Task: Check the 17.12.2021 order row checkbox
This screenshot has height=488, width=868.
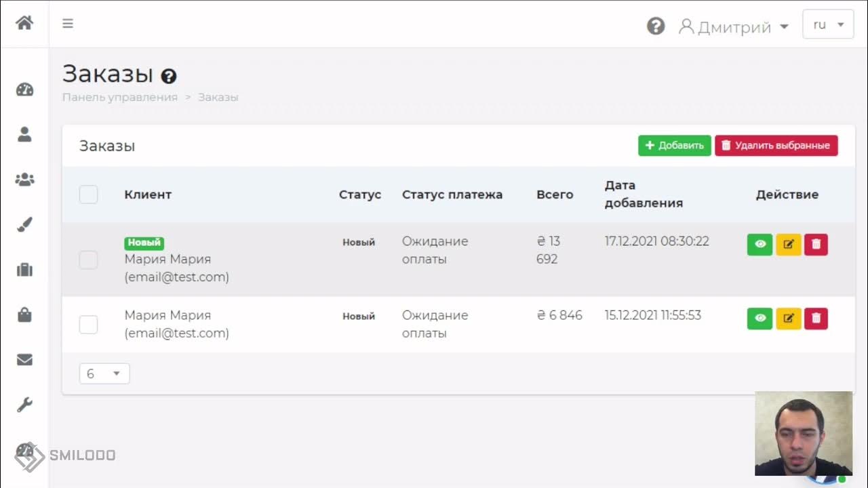Action: [88, 260]
